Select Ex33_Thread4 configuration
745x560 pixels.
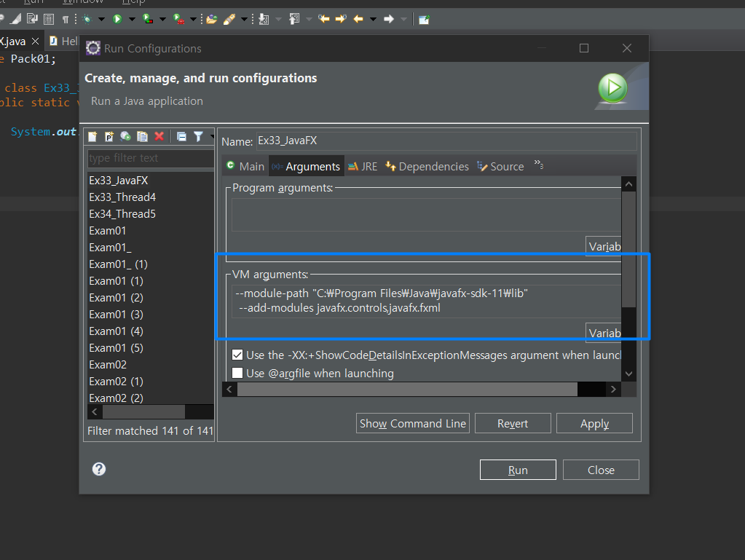click(x=122, y=197)
